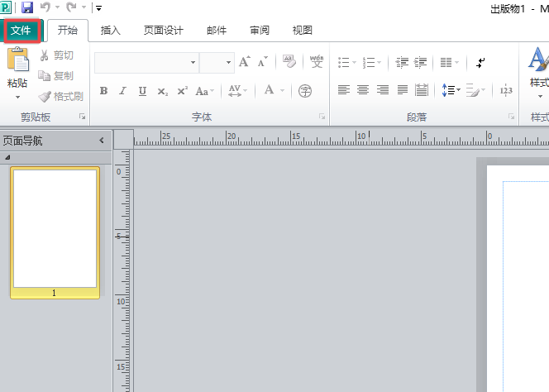The width and height of the screenshot is (549, 392).
Task: Click the Save icon in quick access toolbar
Action: [27, 8]
